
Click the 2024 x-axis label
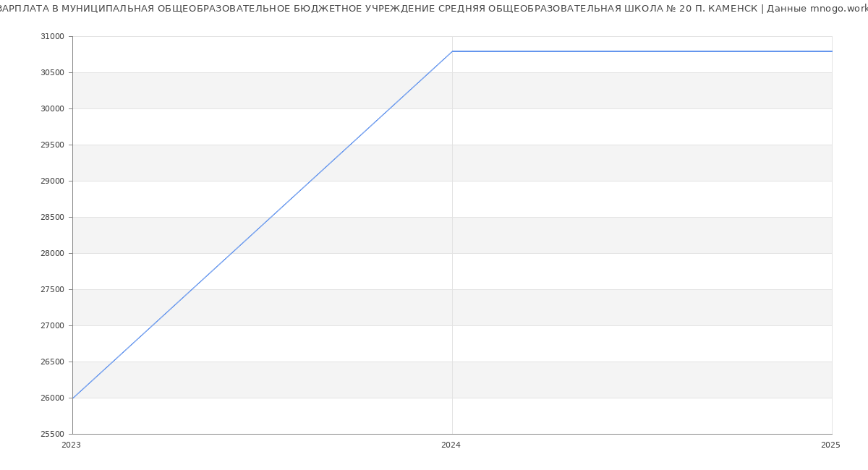click(451, 445)
